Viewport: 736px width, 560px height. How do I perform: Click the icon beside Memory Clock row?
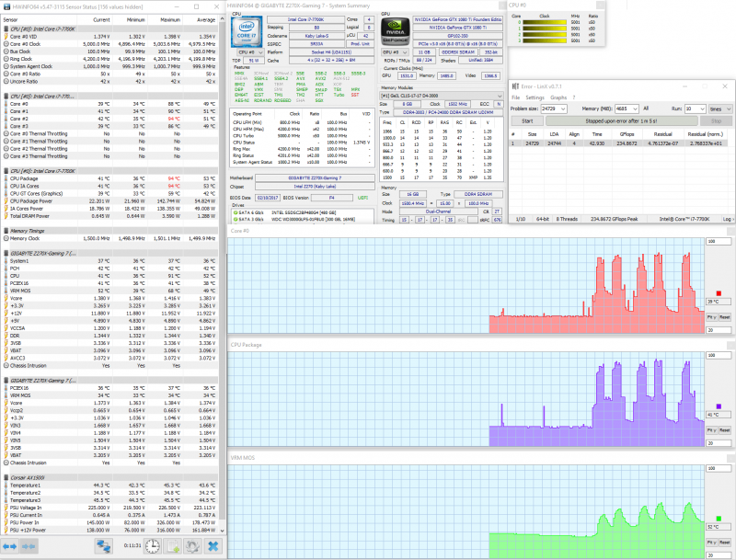click(6, 239)
